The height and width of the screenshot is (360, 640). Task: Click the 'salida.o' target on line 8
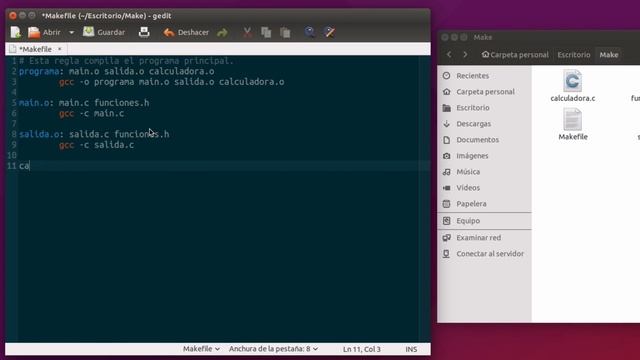[x=39, y=134]
